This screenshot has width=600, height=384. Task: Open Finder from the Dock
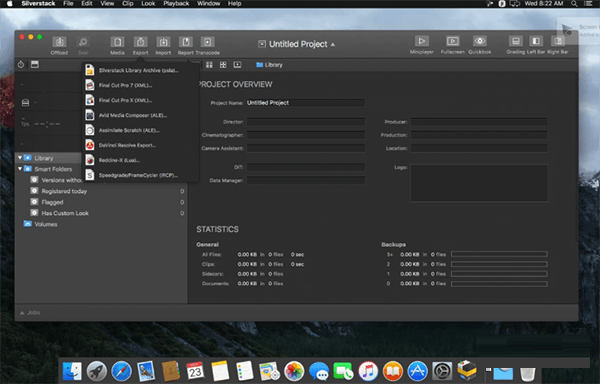(72, 371)
